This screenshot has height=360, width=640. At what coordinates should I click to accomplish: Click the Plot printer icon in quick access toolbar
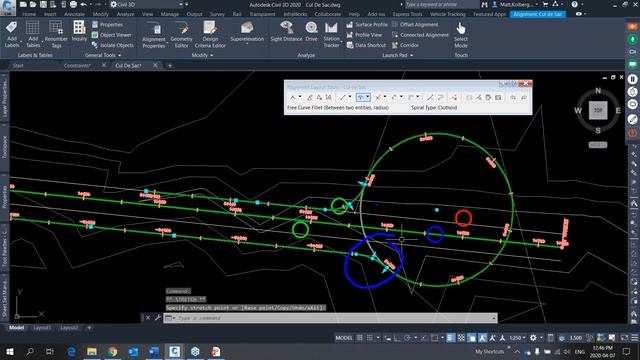[x=73, y=4]
